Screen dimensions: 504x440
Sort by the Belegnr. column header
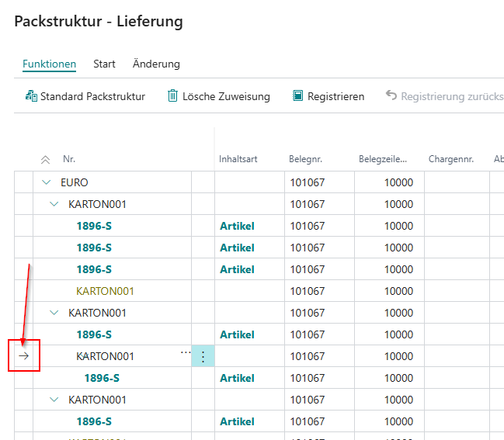click(x=305, y=159)
